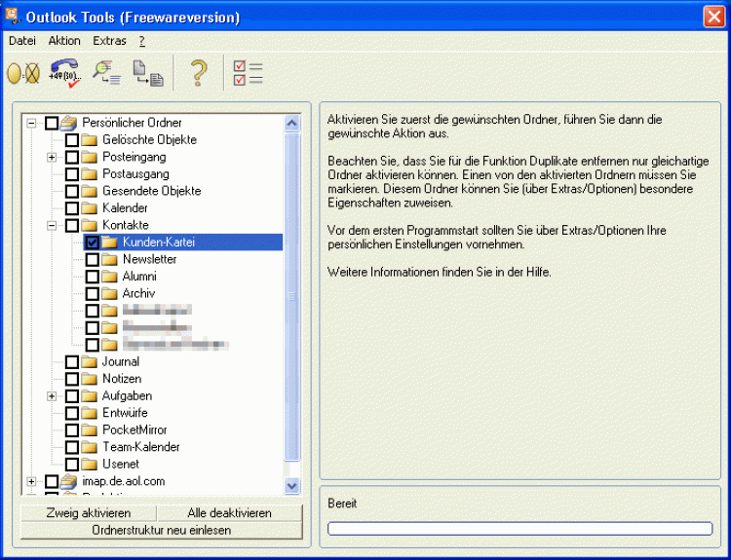The height and width of the screenshot is (560, 731).
Task: Uncheck the Kunden-Kartei checkbox
Action: point(93,243)
